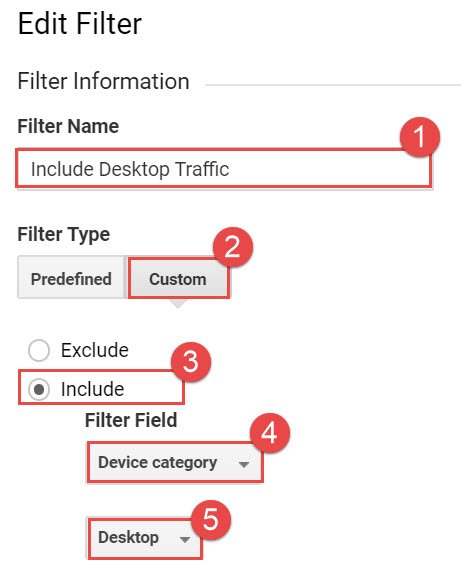Click the Filter Field label
Viewport: 461px width, 576px height.
click(x=131, y=420)
